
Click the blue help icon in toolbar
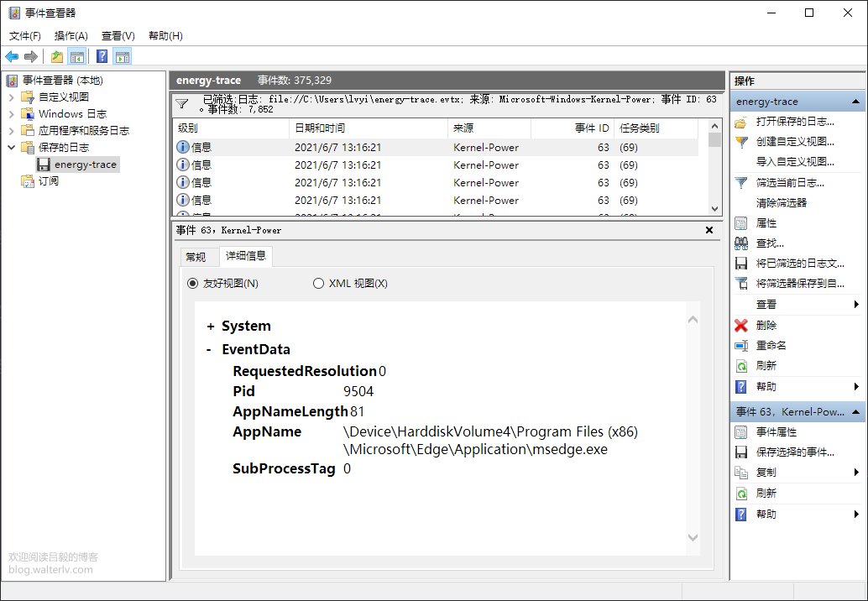coord(102,56)
